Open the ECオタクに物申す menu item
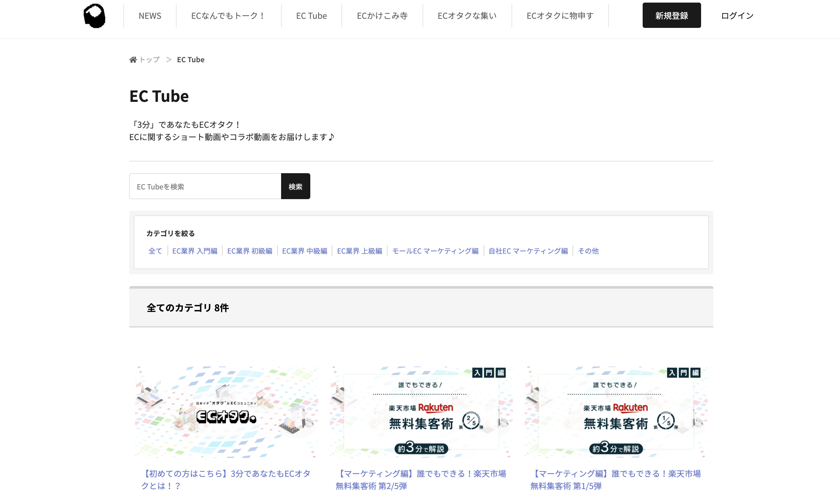 pos(560,16)
